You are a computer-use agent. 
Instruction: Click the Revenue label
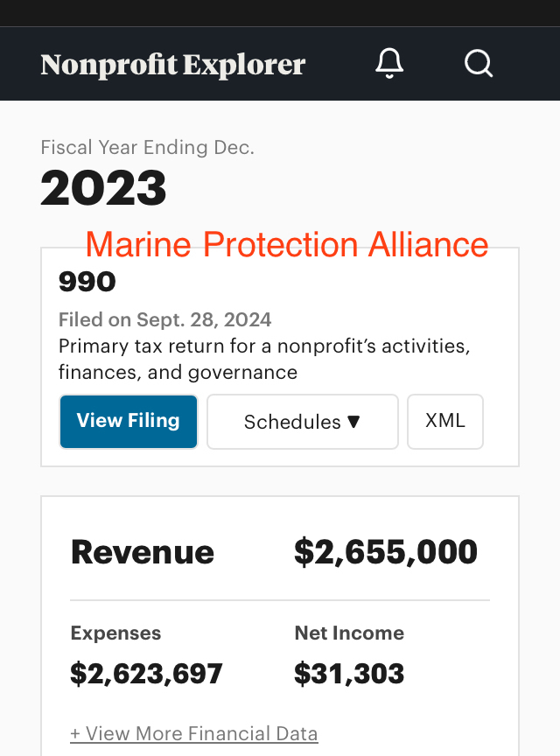coord(143,552)
